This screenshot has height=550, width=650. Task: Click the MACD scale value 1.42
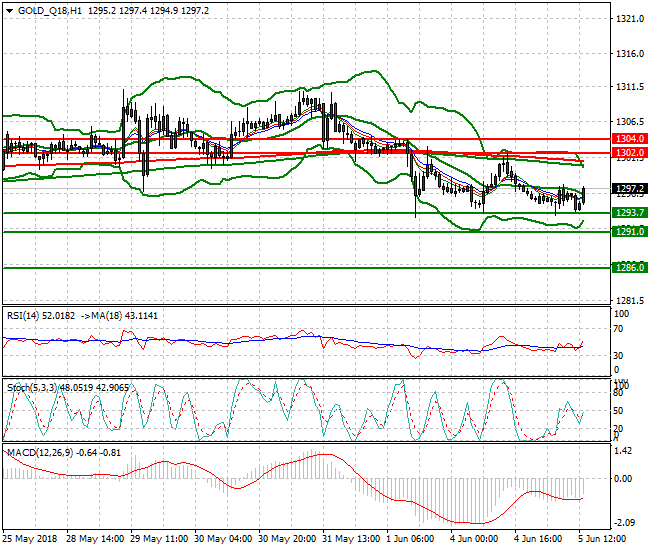click(623, 451)
